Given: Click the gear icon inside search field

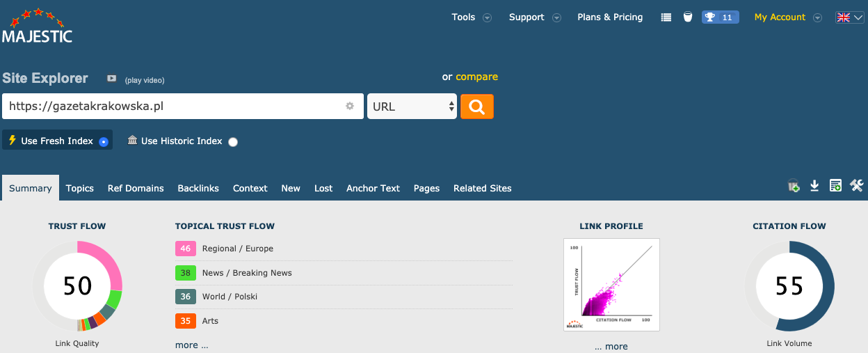Looking at the screenshot, I should pos(350,107).
